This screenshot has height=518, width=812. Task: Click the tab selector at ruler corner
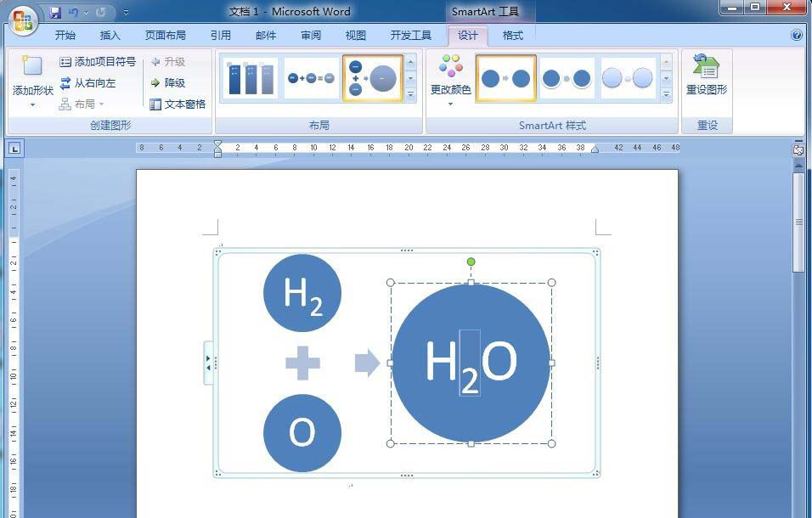[14, 149]
